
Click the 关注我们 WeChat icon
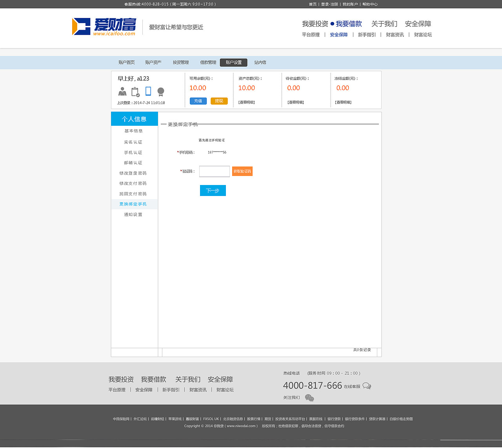point(309,397)
